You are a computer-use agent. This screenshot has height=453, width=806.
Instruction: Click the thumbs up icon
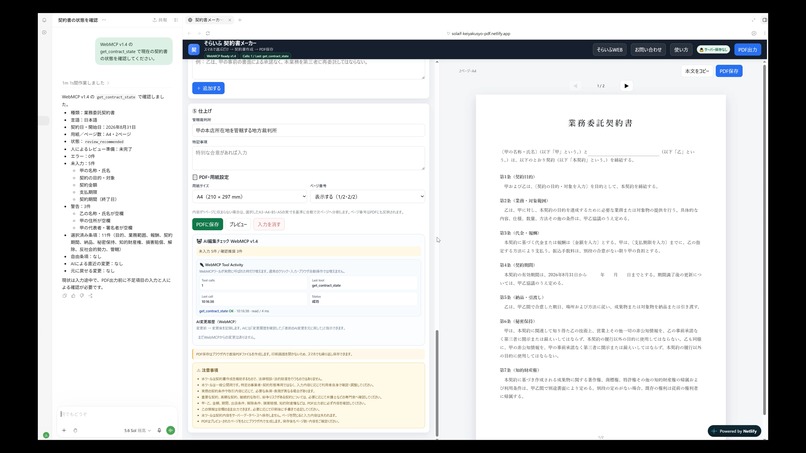73,296
